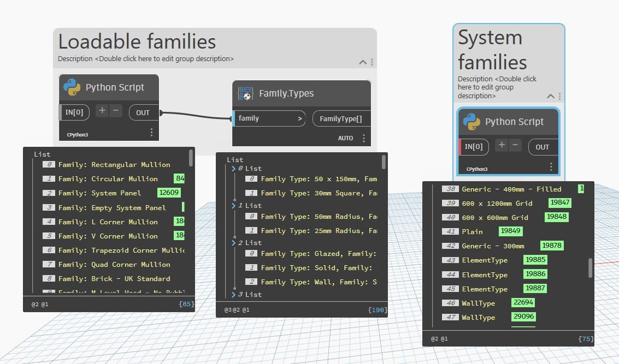Click the family input port on Family.Types
Image resolution: width=619 pixels, height=364 pixels.
coord(269,118)
